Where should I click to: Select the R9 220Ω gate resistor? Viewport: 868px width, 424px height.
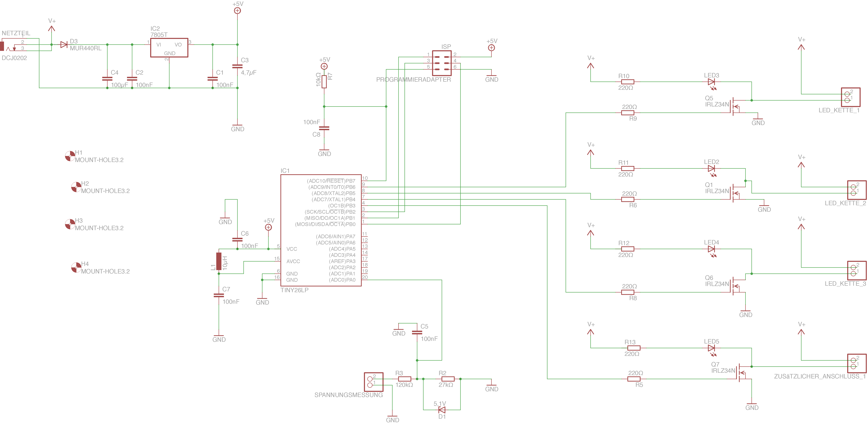tap(627, 112)
